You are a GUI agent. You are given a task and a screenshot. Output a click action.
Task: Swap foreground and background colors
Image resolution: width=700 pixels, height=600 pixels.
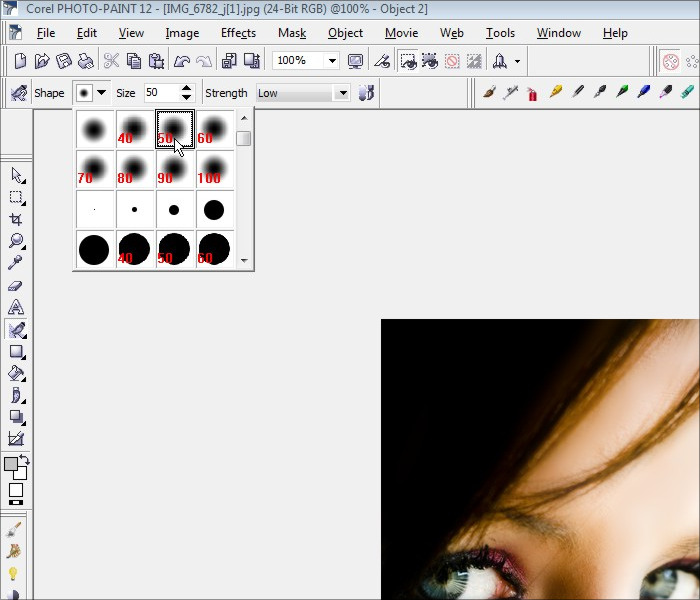click(x=24, y=460)
